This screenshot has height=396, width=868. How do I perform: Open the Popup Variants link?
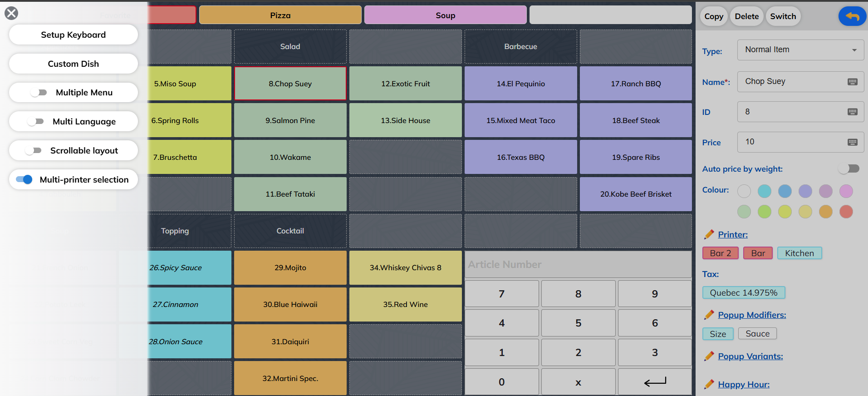click(750, 356)
